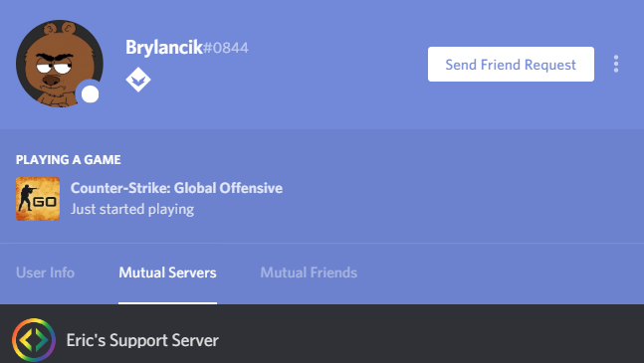The image size is (644, 363).
Task: Click the HypeSquad badge under username
Action: coord(138,80)
